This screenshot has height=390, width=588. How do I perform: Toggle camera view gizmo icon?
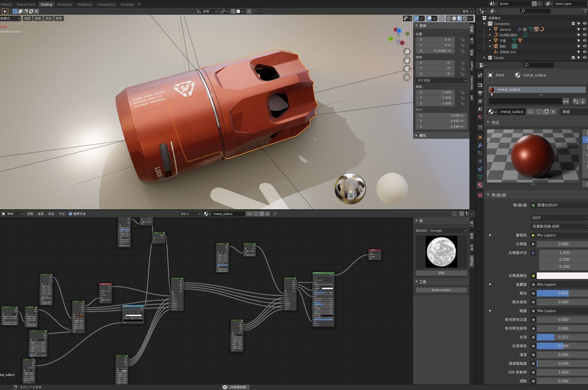point(407,69)
